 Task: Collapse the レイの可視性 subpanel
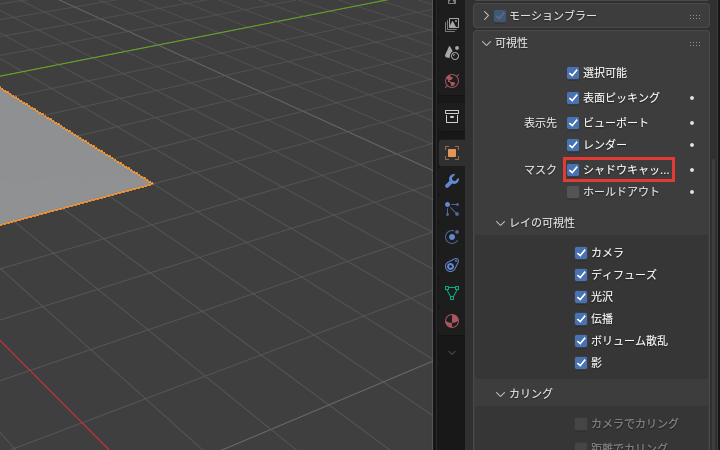[500, 223]
